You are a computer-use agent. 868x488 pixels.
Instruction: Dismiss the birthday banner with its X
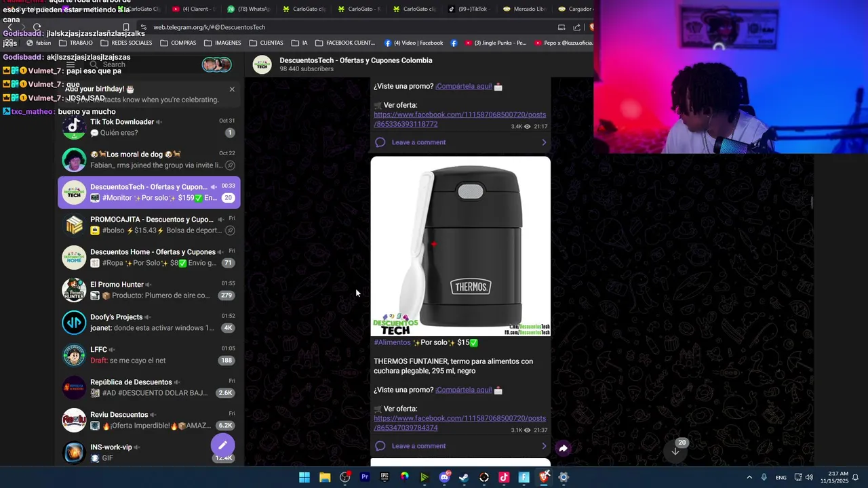point(232,89)
